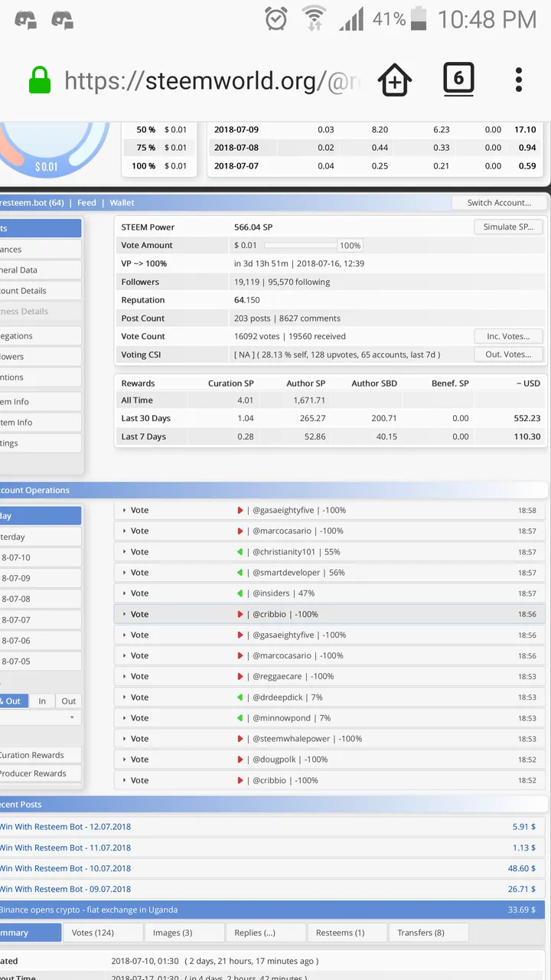Image resolution: width=551 pixels, height=980 pixels.
Task: Open Inc. Votes list
Action: [508, 336]
